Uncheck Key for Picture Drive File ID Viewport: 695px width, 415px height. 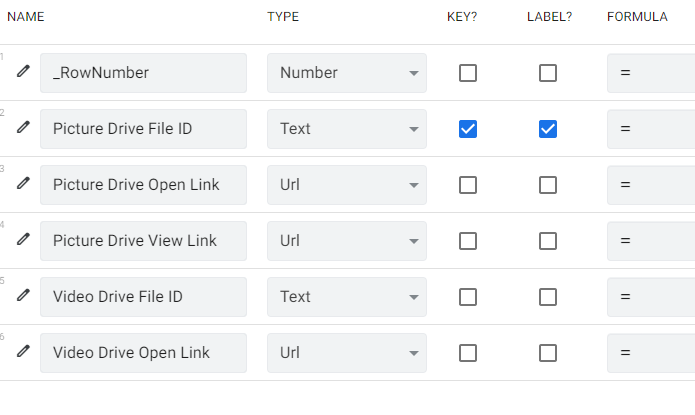click(x=468, y=129)
